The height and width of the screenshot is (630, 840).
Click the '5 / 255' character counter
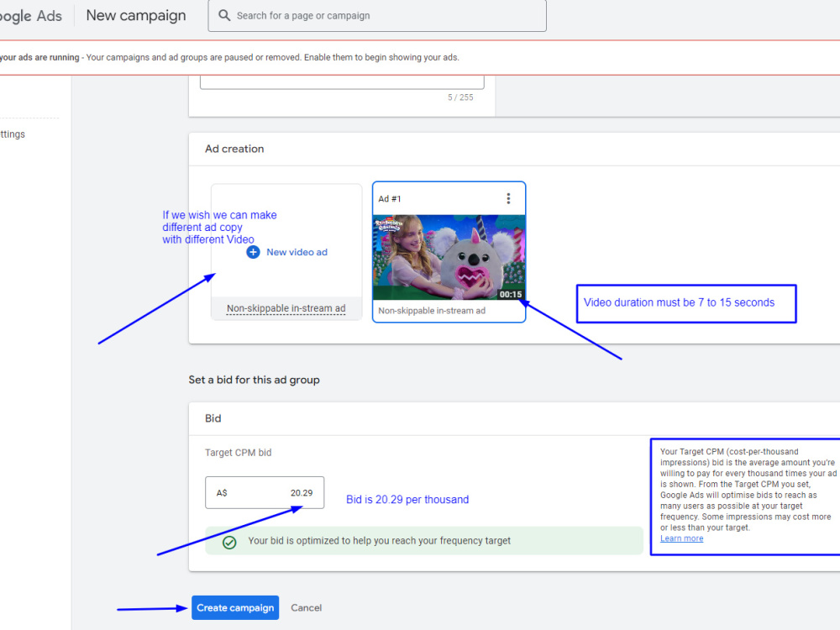point(460,97)
